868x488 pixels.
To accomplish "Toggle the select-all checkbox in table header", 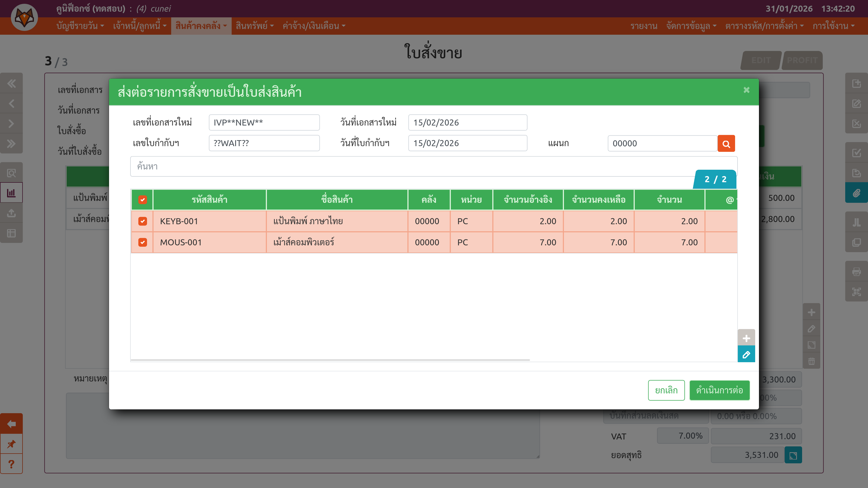I will tap(142, 200).
